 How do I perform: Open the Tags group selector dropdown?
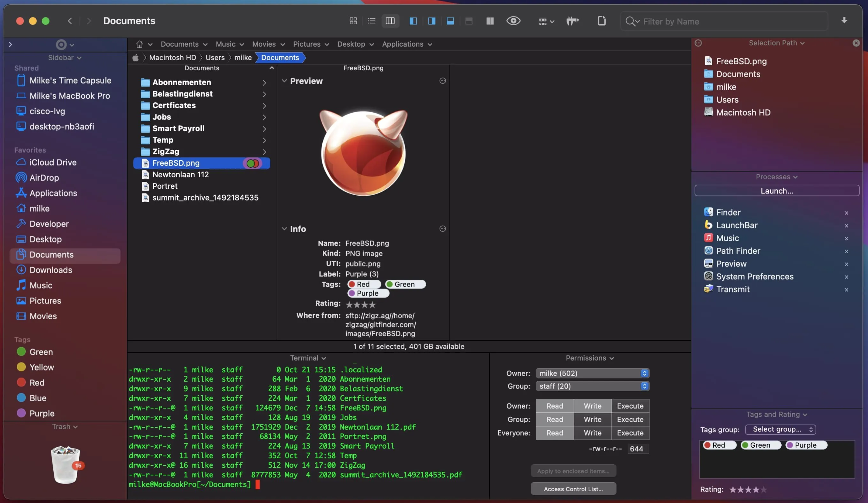(x=780, y=429)
